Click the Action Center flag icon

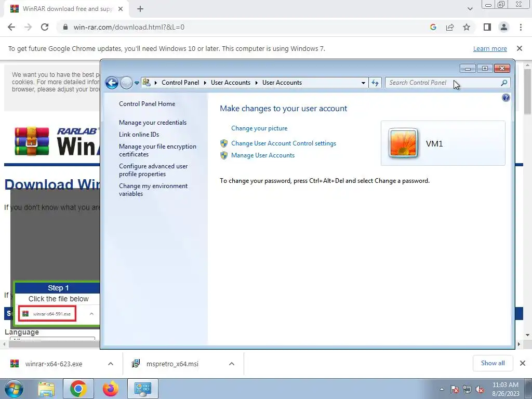click(x=455, y=389)
